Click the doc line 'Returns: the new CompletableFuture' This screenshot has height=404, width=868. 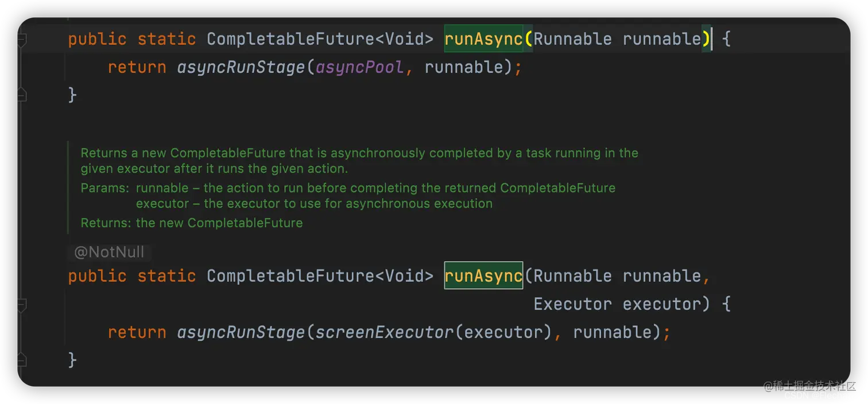[192, 223]
